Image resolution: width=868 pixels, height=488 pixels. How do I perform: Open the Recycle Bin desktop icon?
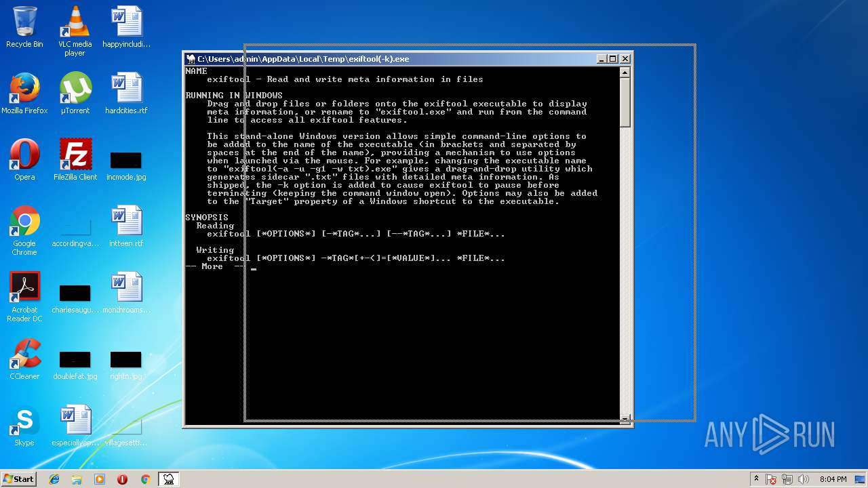pyautogui.click(x=24, y=27)
